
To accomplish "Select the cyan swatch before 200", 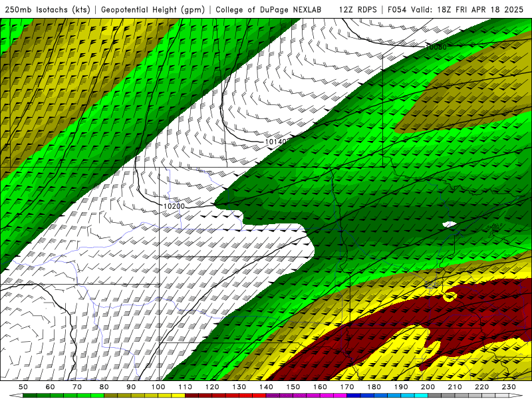I will point(421,396).
